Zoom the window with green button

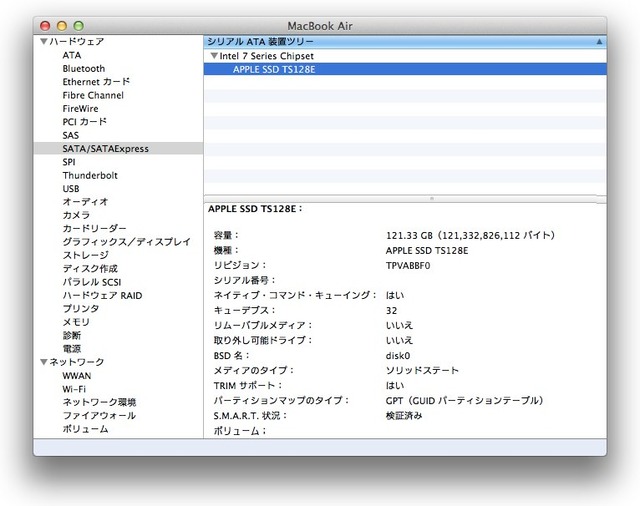78,26
